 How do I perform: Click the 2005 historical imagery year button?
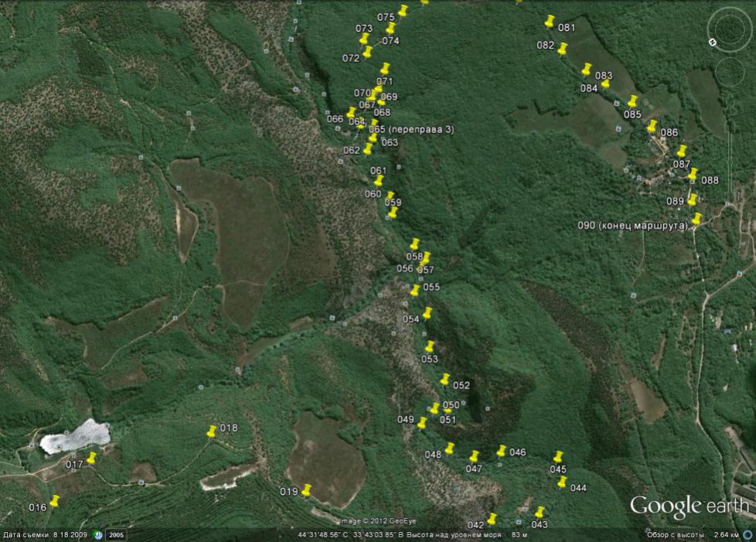(x=116, y=535)
